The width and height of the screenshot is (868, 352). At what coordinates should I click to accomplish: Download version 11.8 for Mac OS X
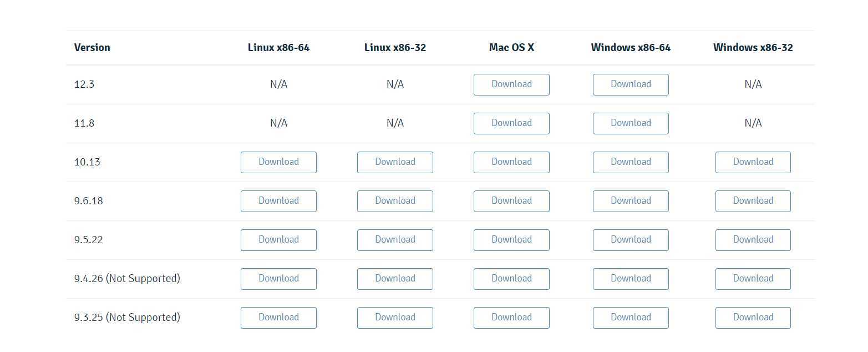pos(511,123)
